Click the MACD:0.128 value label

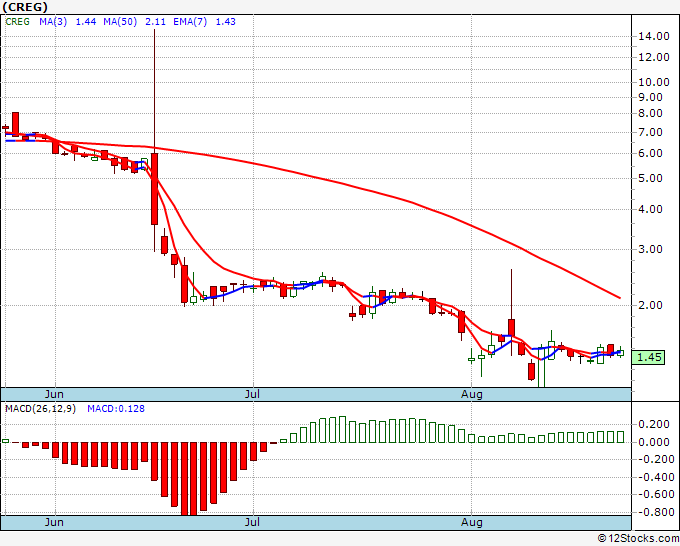pyautogui.click(x=116, y=409)
